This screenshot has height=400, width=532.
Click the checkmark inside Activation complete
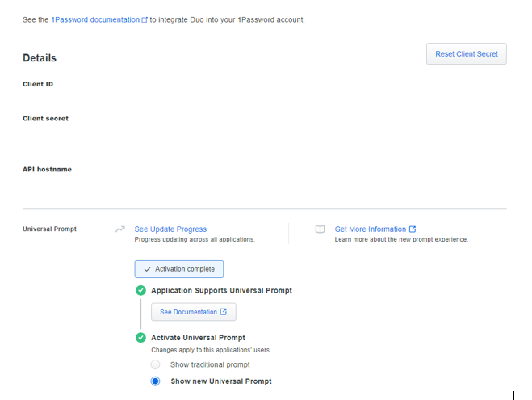click(147, 269)
